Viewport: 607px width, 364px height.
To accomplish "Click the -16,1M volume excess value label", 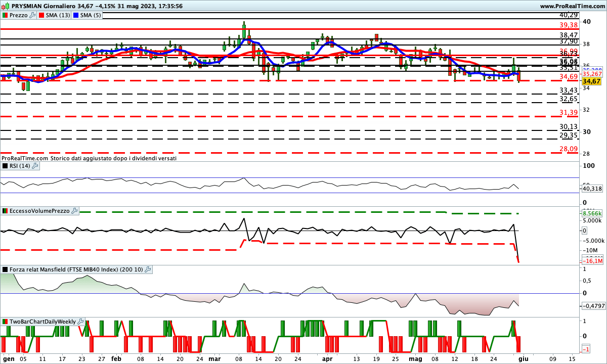I will (592, 261).
